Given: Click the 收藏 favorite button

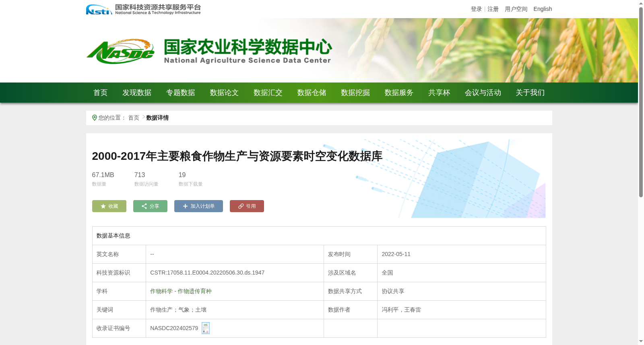Looking at the screenshot, I should (x=109, y=206).
